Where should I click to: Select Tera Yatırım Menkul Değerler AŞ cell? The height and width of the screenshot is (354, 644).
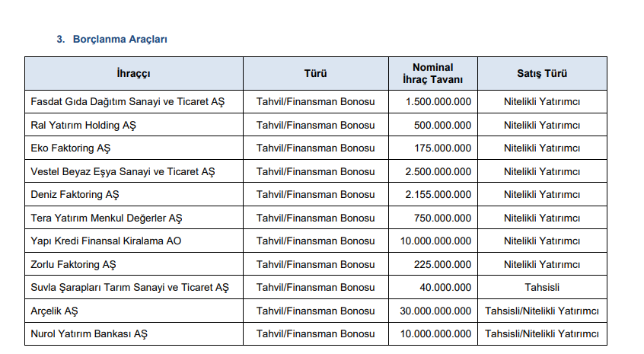pyautogui.click(x=107, y=218)
